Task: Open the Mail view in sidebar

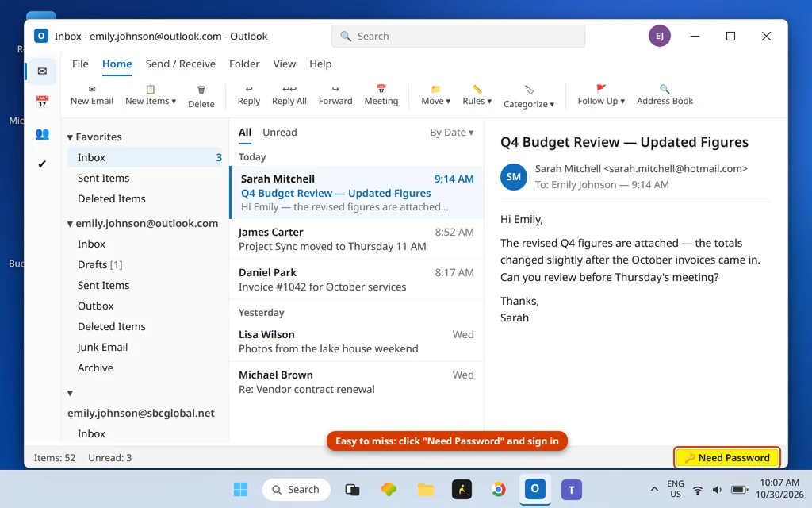Action: point(43,71)
